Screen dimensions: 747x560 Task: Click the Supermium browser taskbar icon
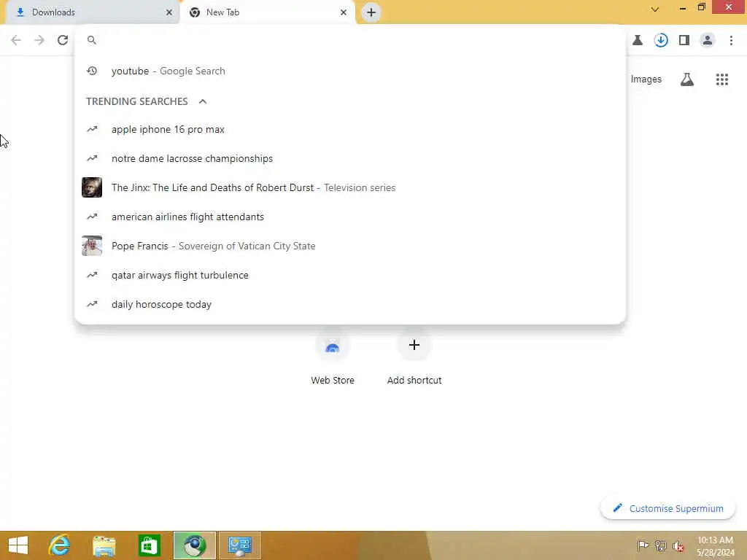(194, 545)
